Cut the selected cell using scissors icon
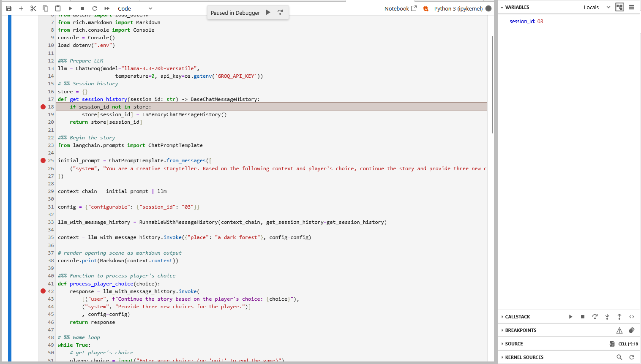641x364 pixels. [33, 8]
